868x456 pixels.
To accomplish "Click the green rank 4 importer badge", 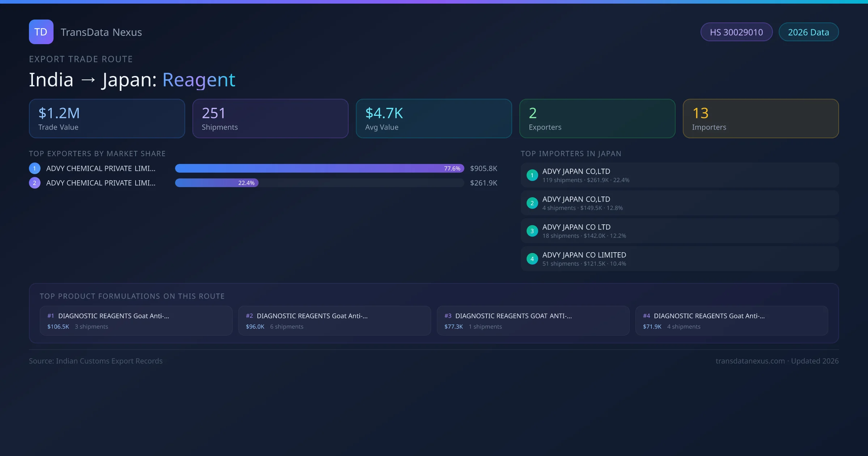I will (x=532, y=259).
